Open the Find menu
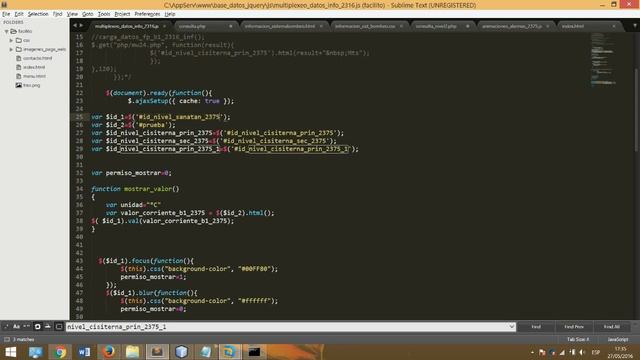The width and height of the screenshot is (640, 360). [58, 14]
